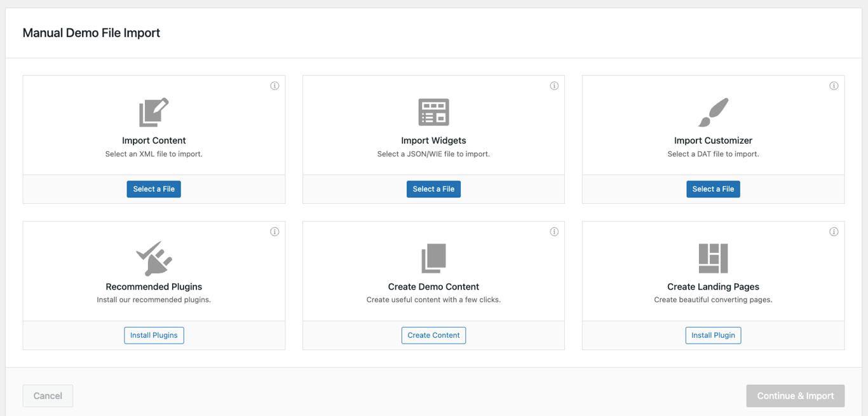Click the Import Customizer paintbrush icon

(713, 112)
